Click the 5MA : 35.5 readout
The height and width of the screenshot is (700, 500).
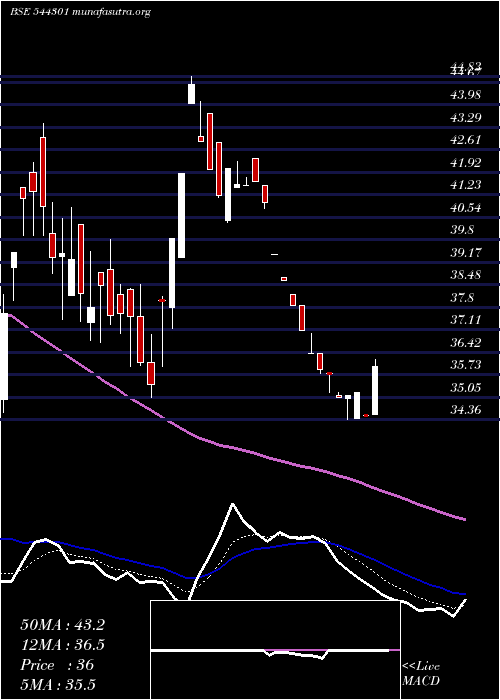pos(57,685)
